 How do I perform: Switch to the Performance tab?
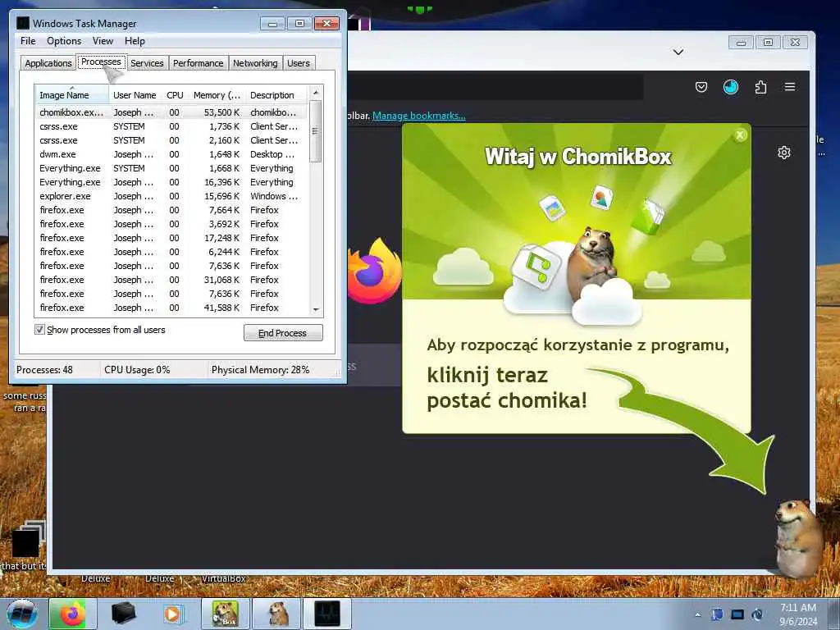tap(199, 63)
